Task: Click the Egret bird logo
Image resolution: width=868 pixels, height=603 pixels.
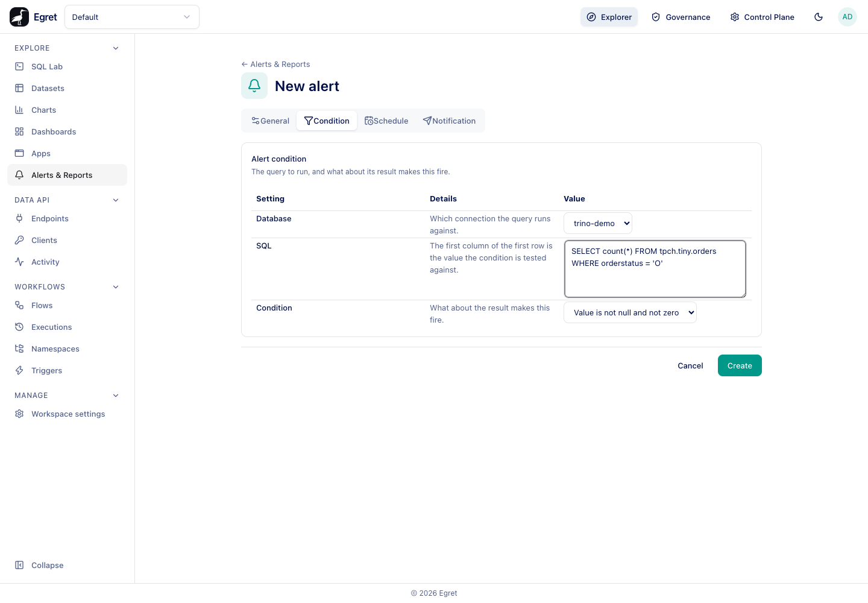Action: [x=19, y=17]
